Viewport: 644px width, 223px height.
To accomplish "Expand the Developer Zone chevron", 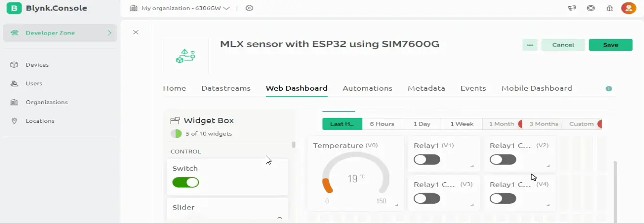I will (x=110, y=33).
